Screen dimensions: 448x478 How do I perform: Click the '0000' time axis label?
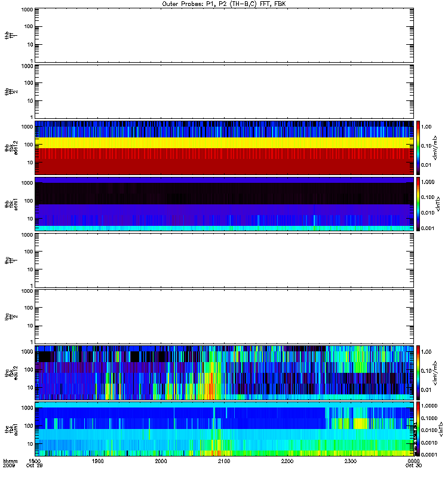pyautogui.click(x=413, y=461)
